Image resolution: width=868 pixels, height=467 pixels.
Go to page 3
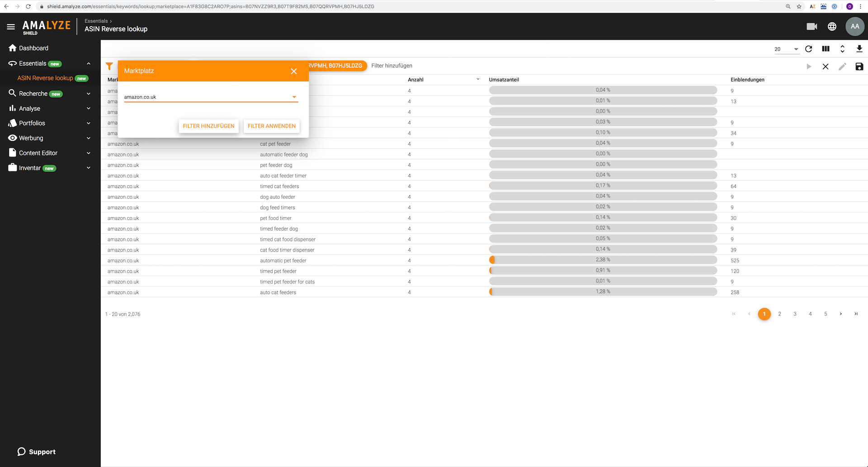(x=795, y=314)
